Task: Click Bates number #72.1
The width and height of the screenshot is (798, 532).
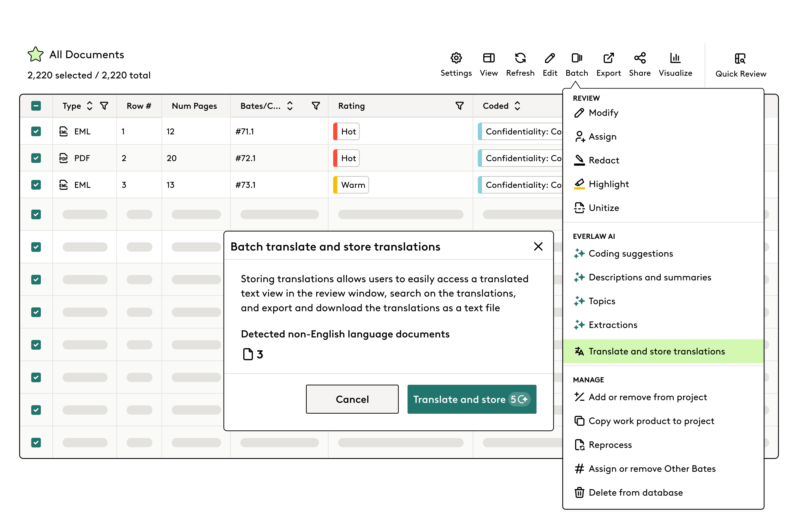Action: (x=245, y=158)
